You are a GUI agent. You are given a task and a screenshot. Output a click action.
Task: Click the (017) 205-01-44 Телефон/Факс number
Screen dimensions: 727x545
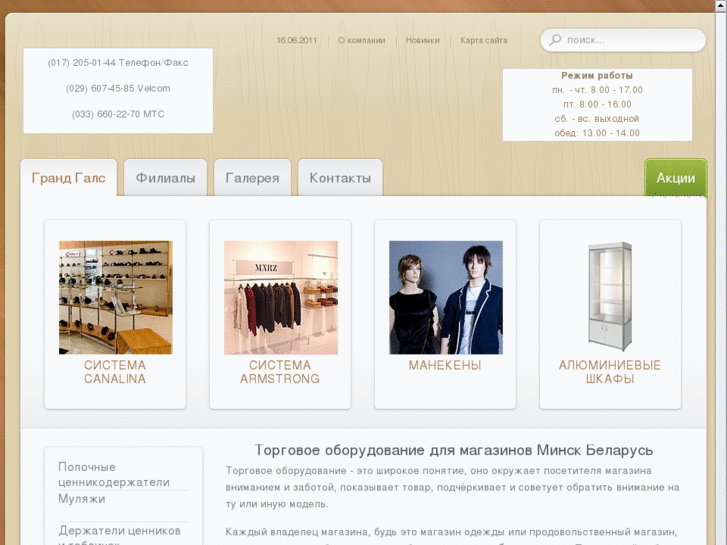118,63
